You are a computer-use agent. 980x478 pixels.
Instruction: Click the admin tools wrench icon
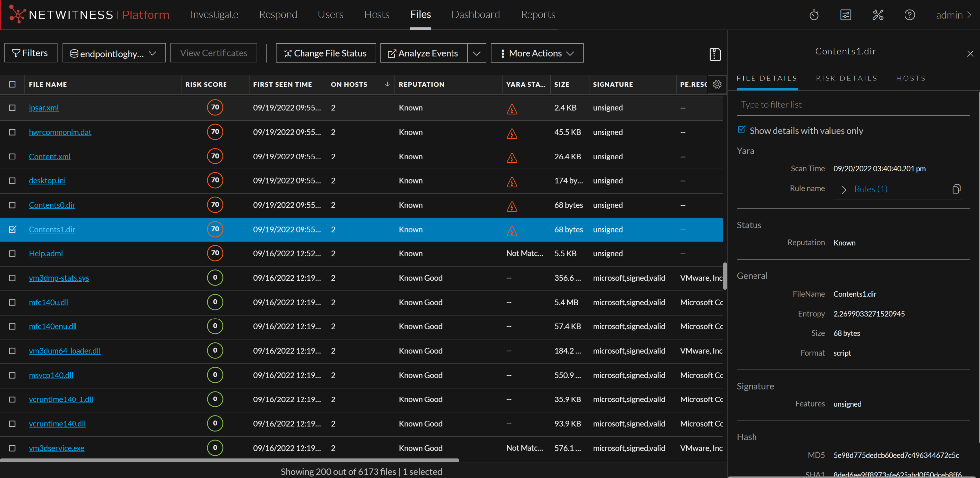coord(878,15)
